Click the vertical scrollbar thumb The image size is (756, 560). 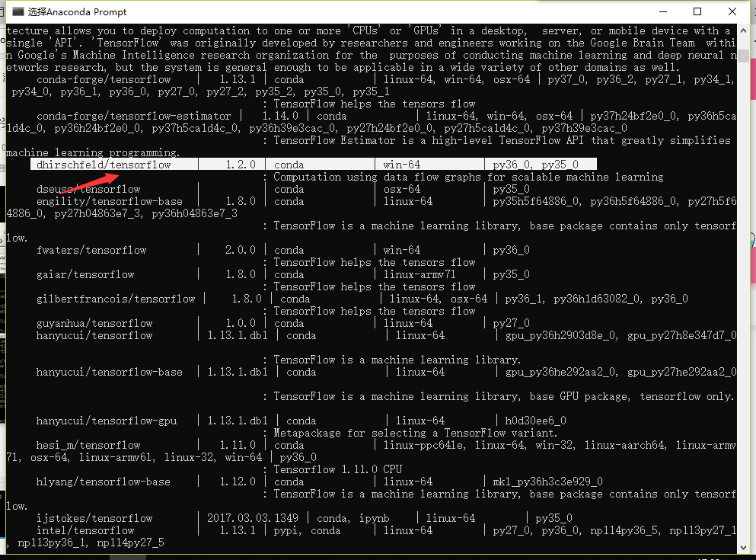point(743,55)
